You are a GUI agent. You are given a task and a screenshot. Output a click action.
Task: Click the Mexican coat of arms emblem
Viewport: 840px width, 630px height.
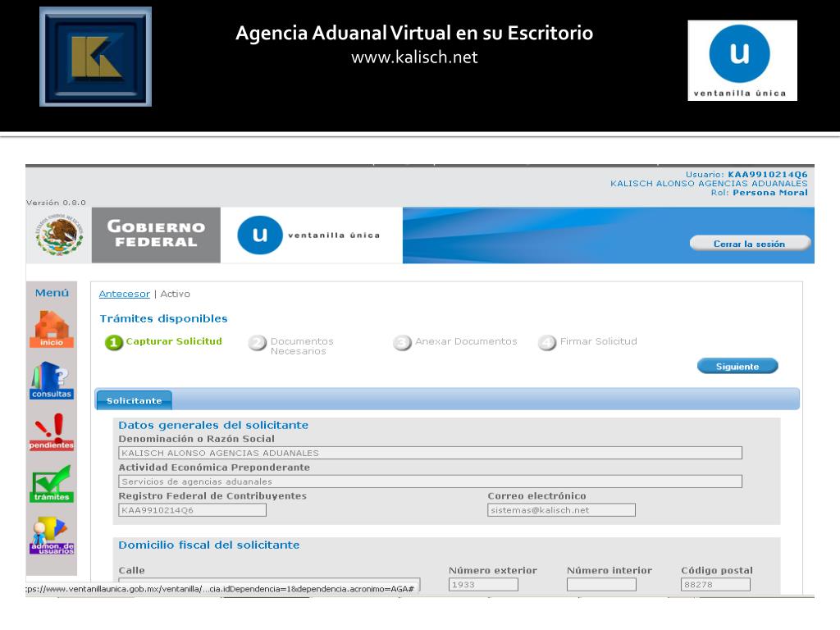click(59, 235)
